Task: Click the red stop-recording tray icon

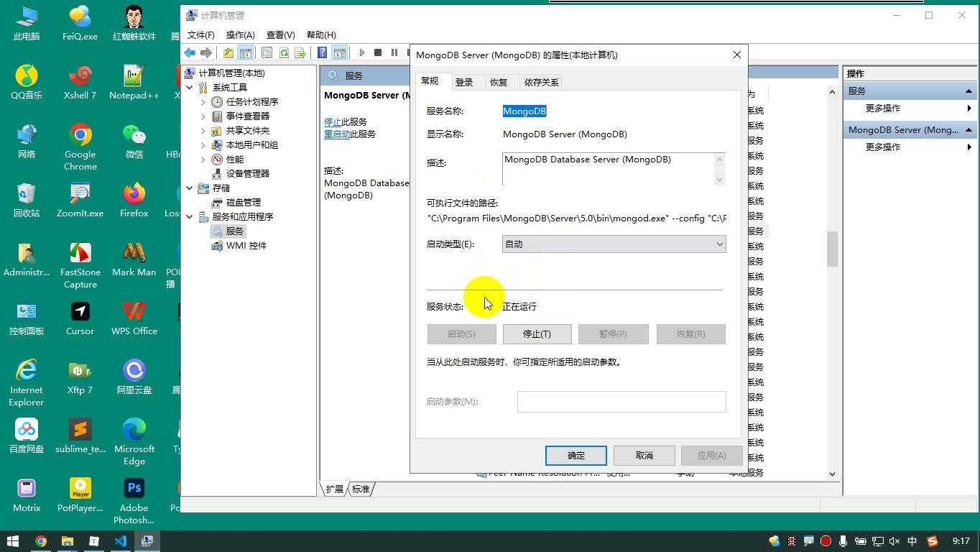Action: [x=826, y=541]
